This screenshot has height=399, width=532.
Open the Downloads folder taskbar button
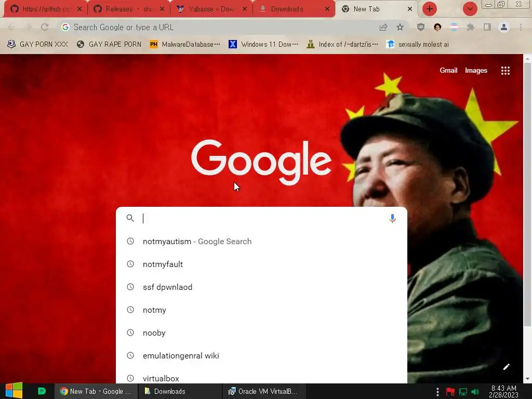180,391
